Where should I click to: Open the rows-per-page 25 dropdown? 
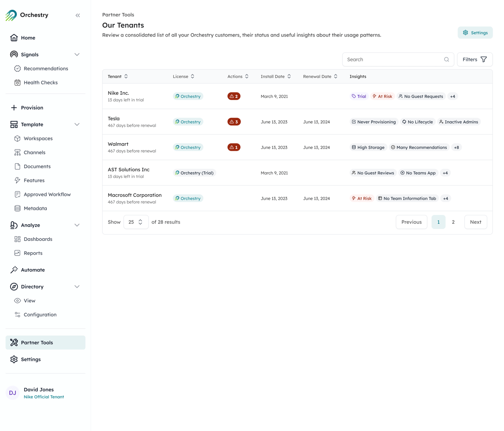coord(136,222)
